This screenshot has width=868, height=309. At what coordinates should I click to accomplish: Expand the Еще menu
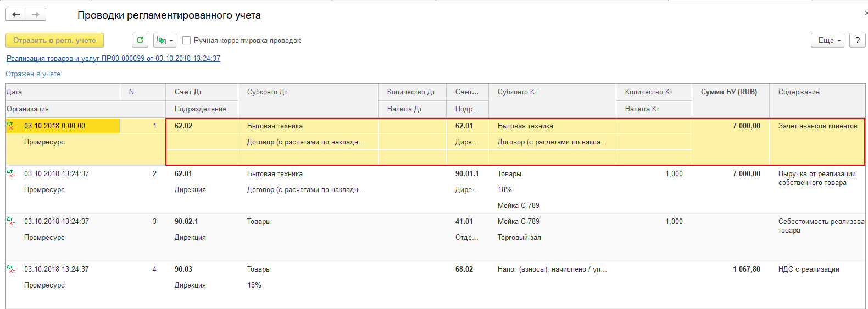pyautogui.click(x=827, y=40)
